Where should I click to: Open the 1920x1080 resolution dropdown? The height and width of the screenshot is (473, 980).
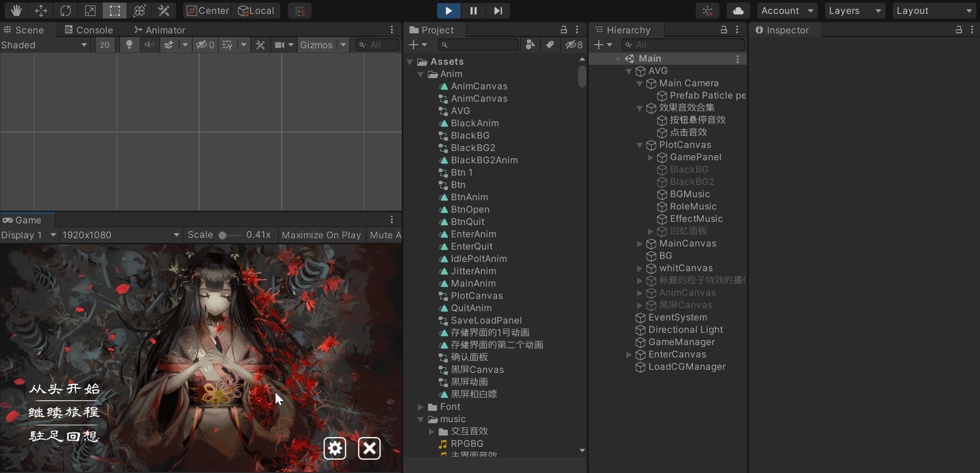pyautogui.click(x=121, y=235)
